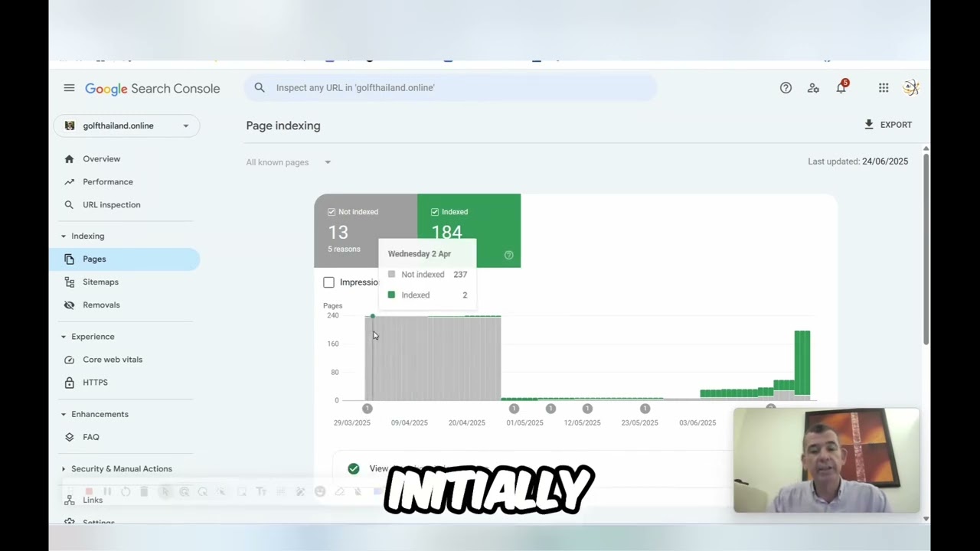Select Pages under Indexing
The height and width of the screenshot is (551, 980).
pyautogui.click(x=126, y=259)
